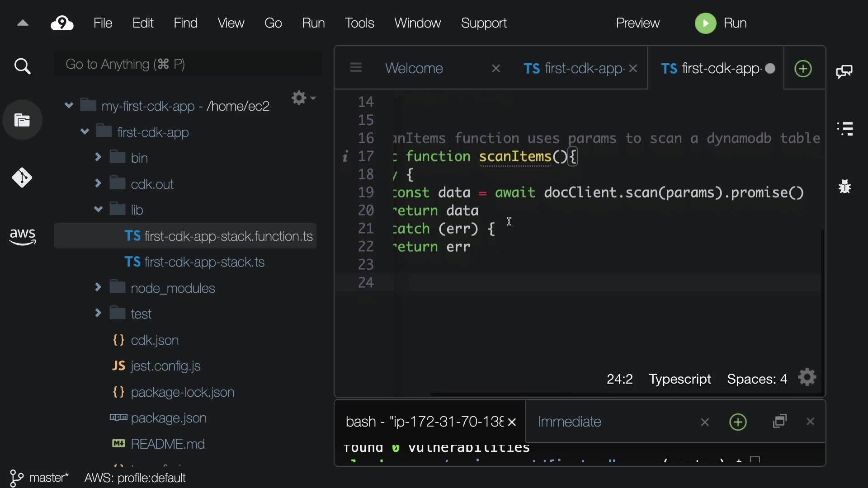Collapse the menu bar with the up arrow

23,23
